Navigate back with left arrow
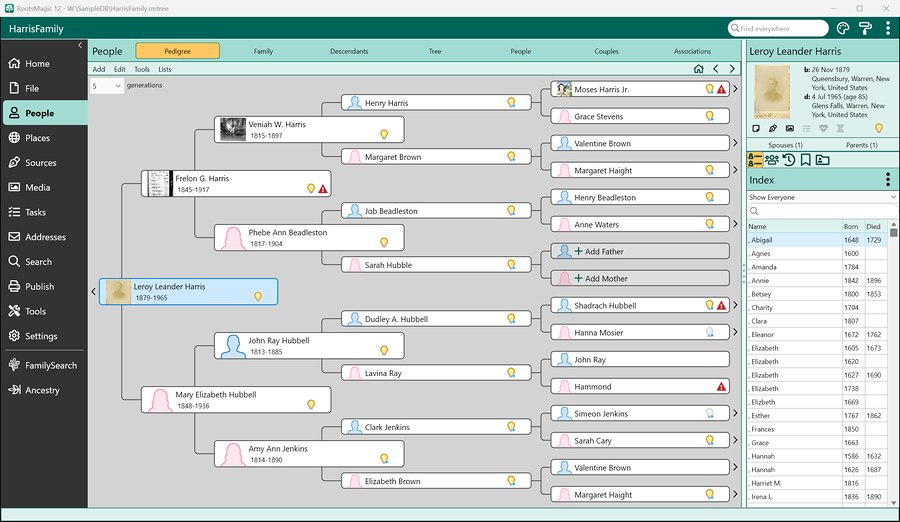Image resolution: width=900 pixels, height=522 pixels. 716,69
